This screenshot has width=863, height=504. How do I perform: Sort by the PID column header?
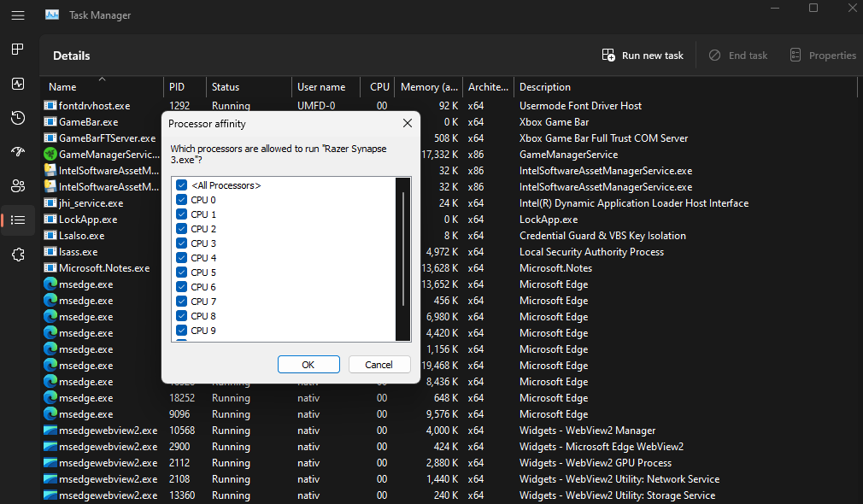pyautogui.click(x=185, y=87)
